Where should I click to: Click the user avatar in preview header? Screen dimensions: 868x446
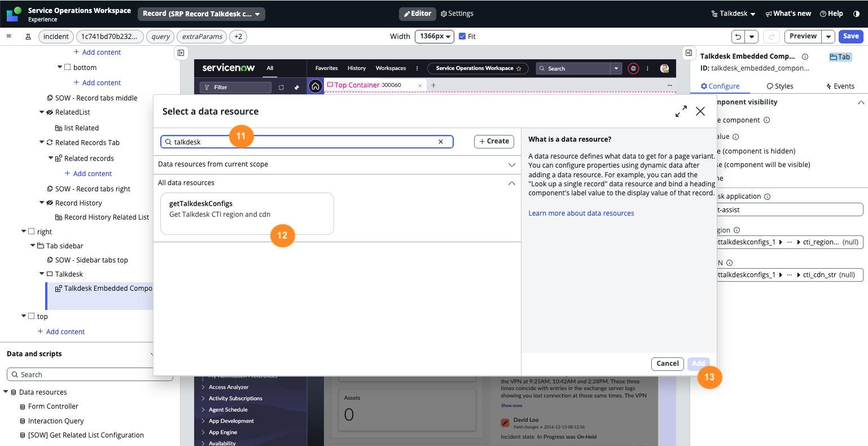tap(664, 68)
